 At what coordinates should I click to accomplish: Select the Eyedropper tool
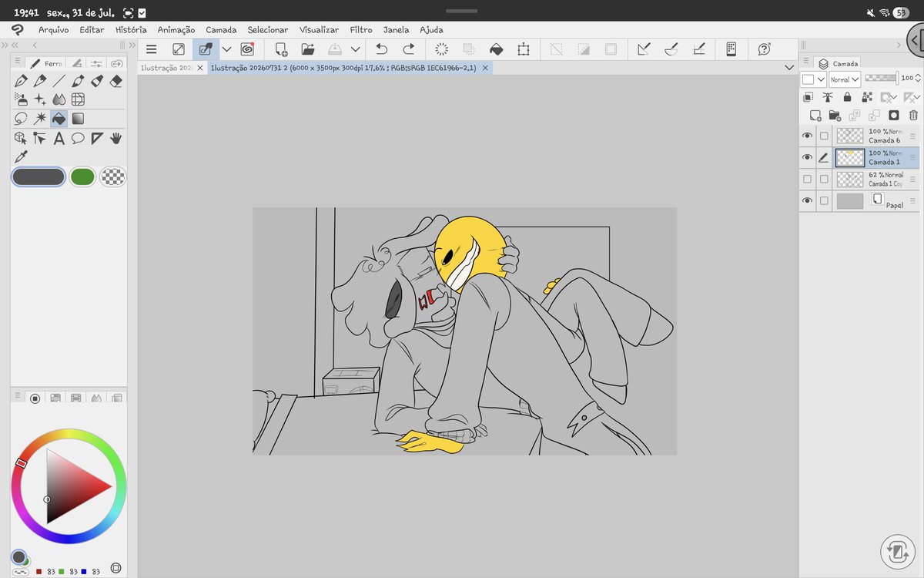tap(21, 157)
